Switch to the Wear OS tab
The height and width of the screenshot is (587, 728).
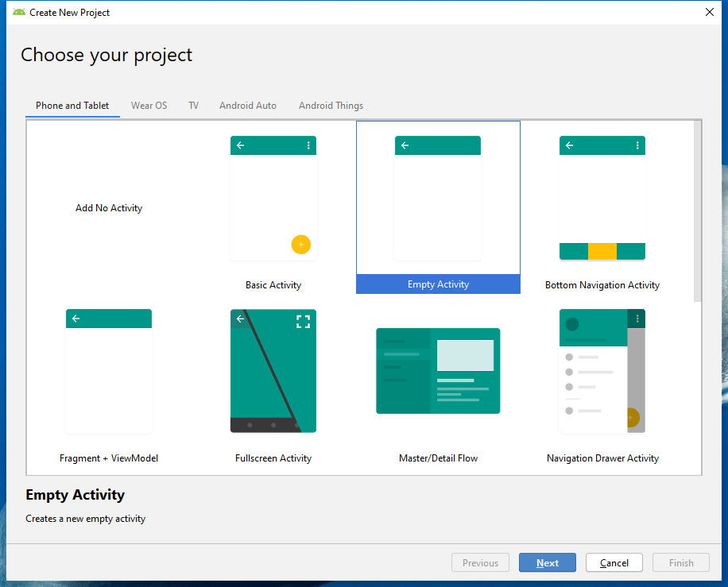tap(149, 105)
